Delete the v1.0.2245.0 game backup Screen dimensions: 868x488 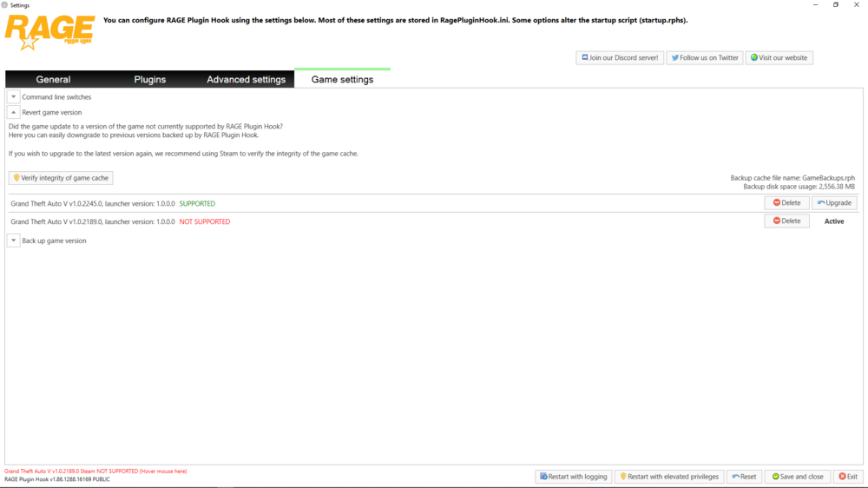pos(786,202)
